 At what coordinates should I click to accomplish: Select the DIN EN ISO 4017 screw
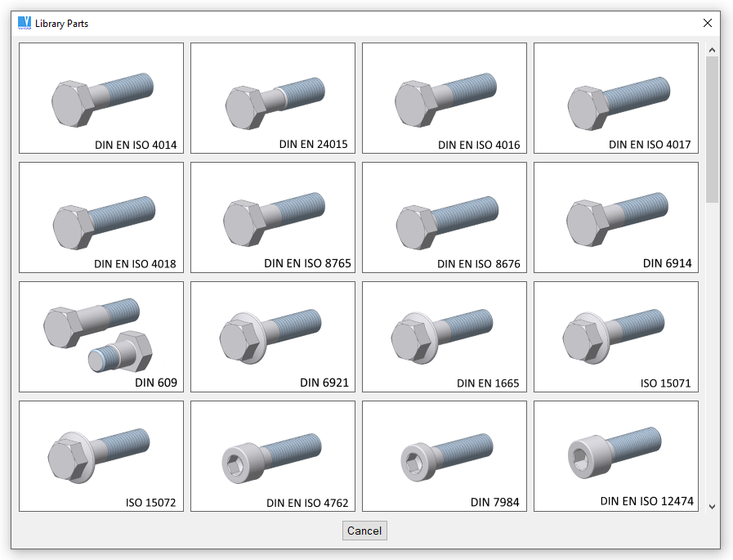pyautogui.click(x=616, y=98)
